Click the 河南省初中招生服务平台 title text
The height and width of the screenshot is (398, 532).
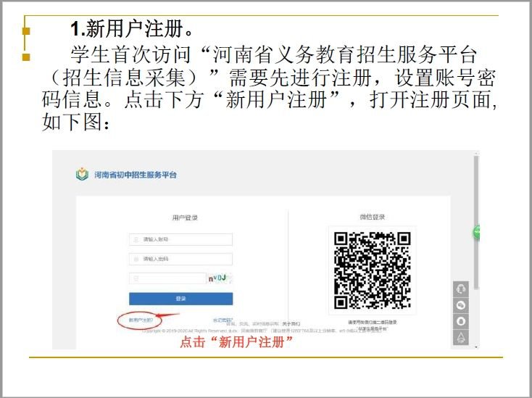(136, 175)
